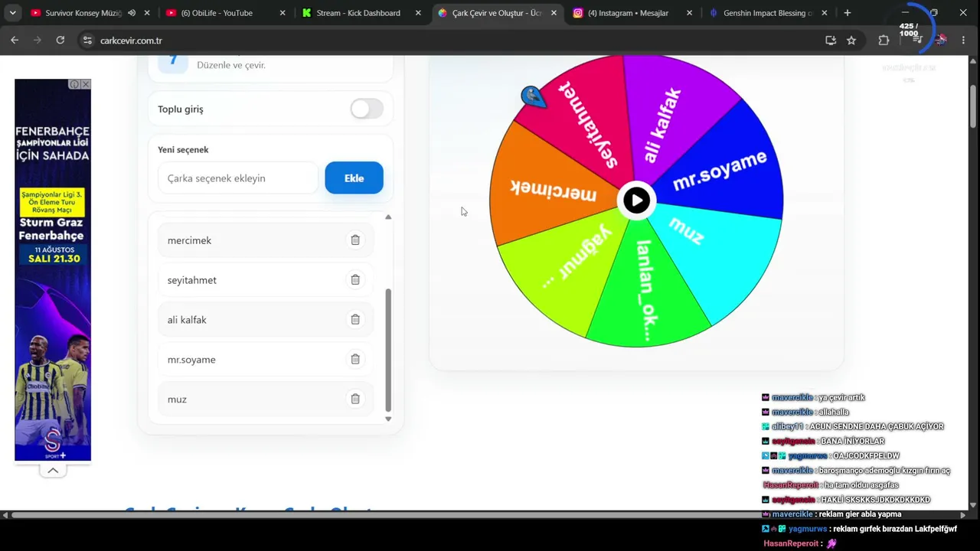The width and height of the screenshot is (980, 551).
Task: Open the Fenerbahçe Sturm Graz advertisement
Action: point(53,270)
